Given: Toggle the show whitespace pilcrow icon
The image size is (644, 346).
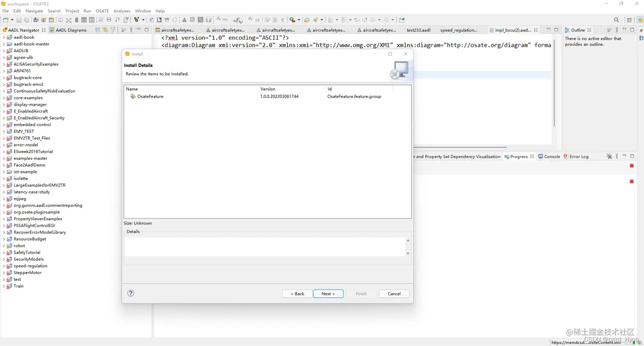Looking at the screenshot, I should point(282,20).
